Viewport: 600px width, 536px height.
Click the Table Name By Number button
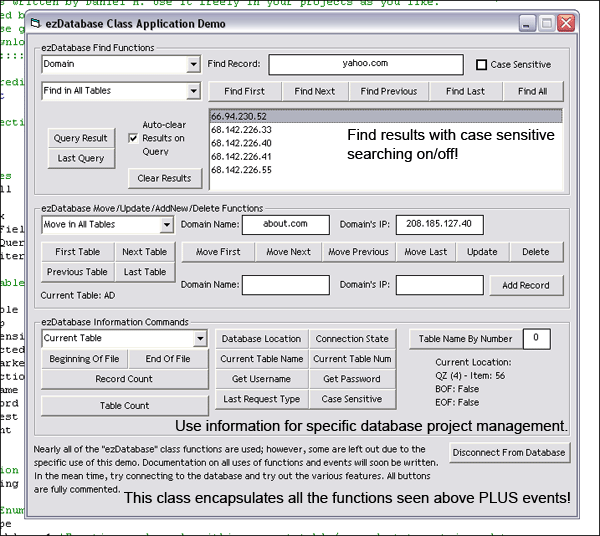click(x=465, y=339)
